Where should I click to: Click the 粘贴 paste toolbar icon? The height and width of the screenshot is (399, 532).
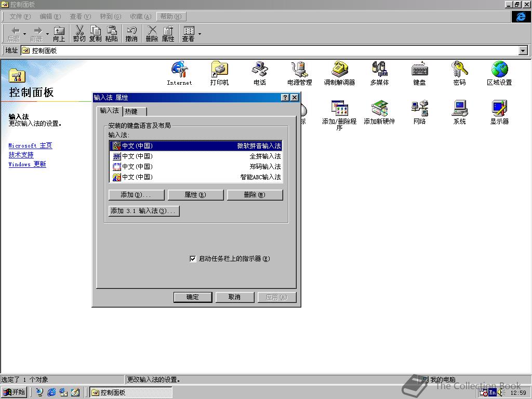pos(111,34)
